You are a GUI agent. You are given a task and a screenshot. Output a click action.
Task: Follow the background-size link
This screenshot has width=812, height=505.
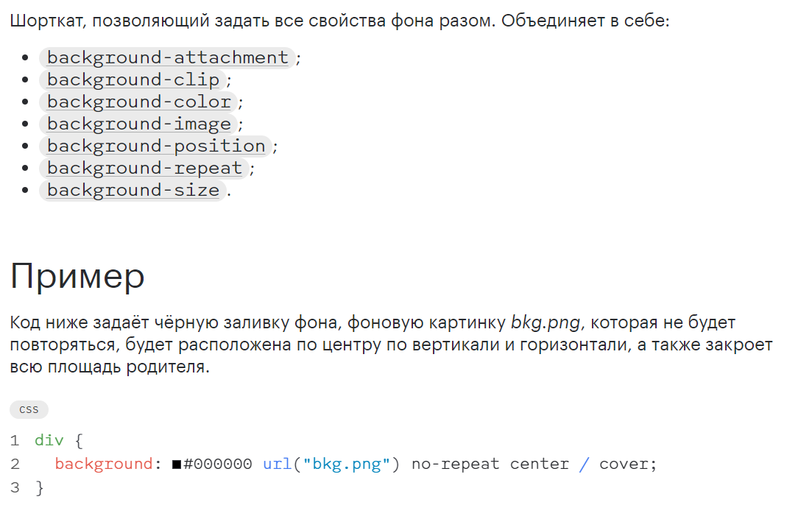pyautogui.click(x=133, y=191)
